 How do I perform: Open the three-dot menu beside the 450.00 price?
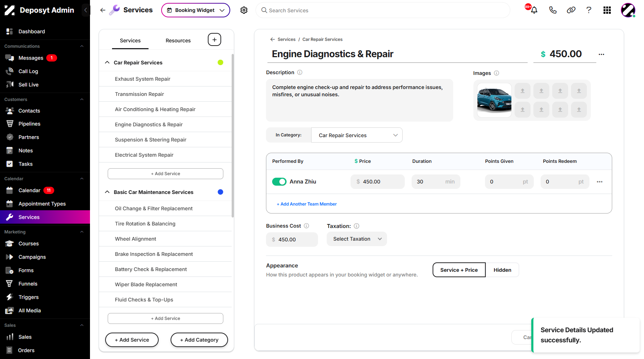click(x=601, y=54)
